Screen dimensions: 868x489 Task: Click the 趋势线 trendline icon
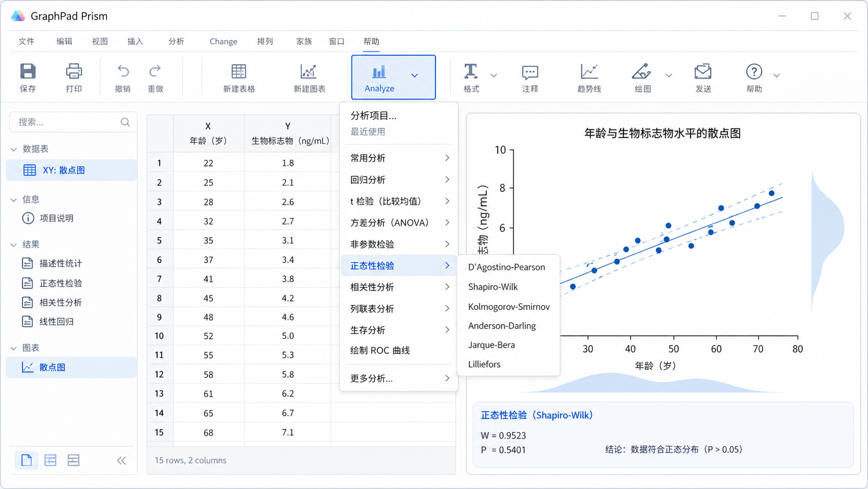pyautogui.click(x=589, y=71)
